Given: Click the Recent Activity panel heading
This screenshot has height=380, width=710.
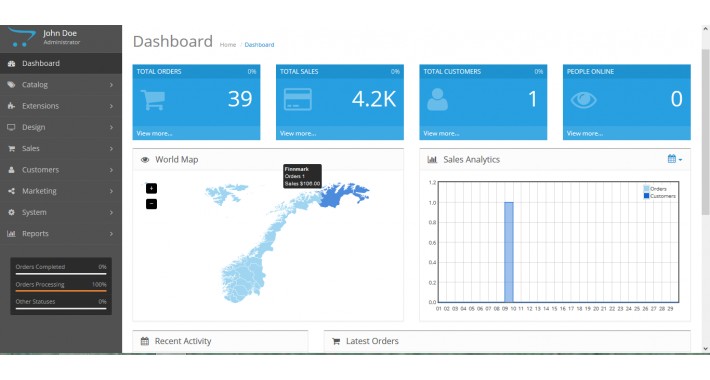Looking at the screenshot, I should (183, 342).
